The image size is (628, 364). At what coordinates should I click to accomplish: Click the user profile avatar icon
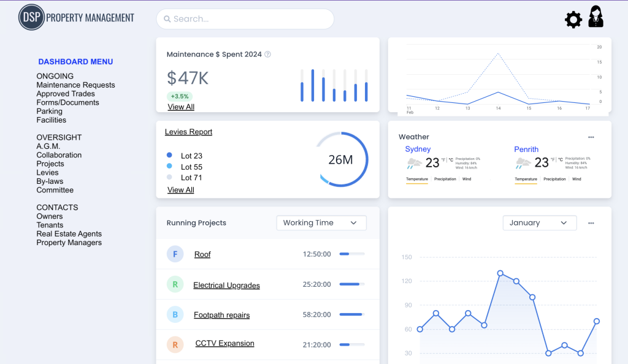pyautogui.click(x=595, y=17)
